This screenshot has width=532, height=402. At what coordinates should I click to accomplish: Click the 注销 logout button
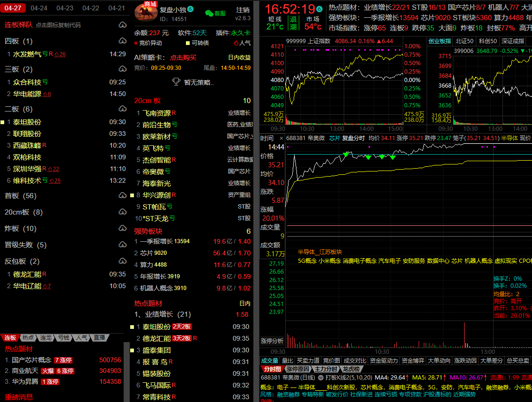click(x=243, y=10)
